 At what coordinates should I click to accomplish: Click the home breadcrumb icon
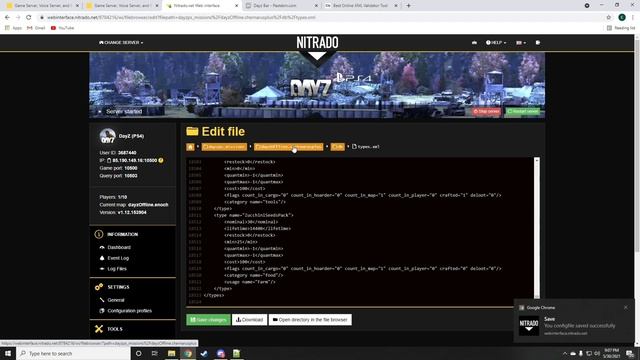(190, 147)
